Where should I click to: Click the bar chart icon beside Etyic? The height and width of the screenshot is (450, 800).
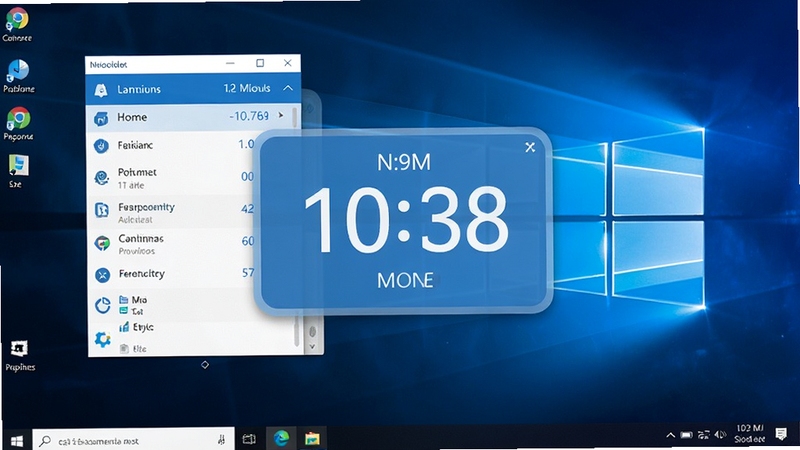pos(124,327)
